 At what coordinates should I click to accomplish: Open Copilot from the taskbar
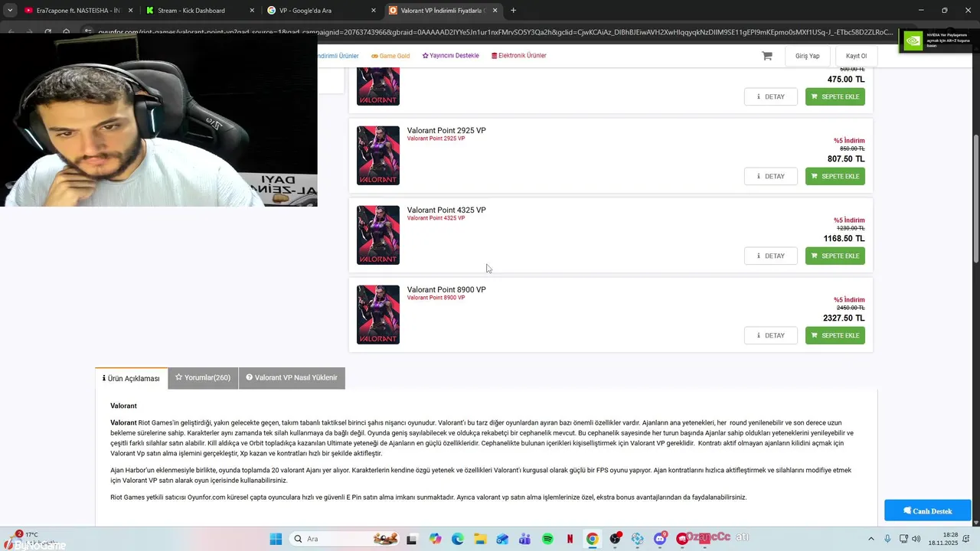pyautogui.click(x=435, y=539)
